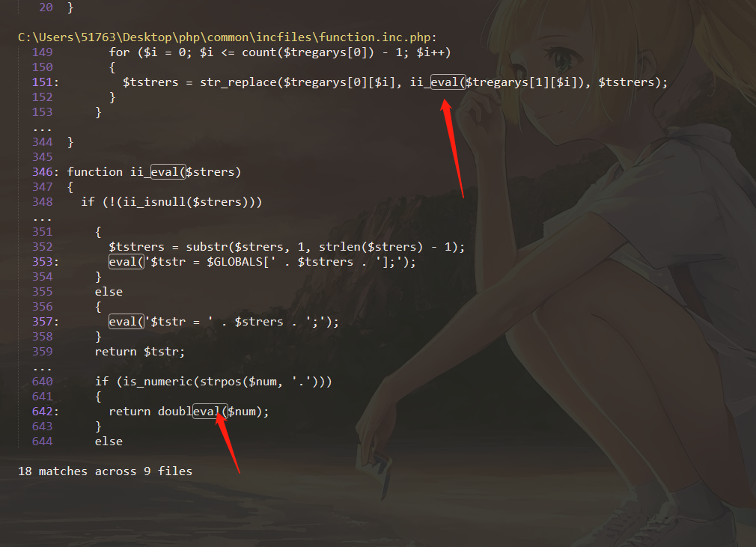The image size is (756, 547).
Task: Expand the ellipsis after line 348
Action: click(42, 219)
